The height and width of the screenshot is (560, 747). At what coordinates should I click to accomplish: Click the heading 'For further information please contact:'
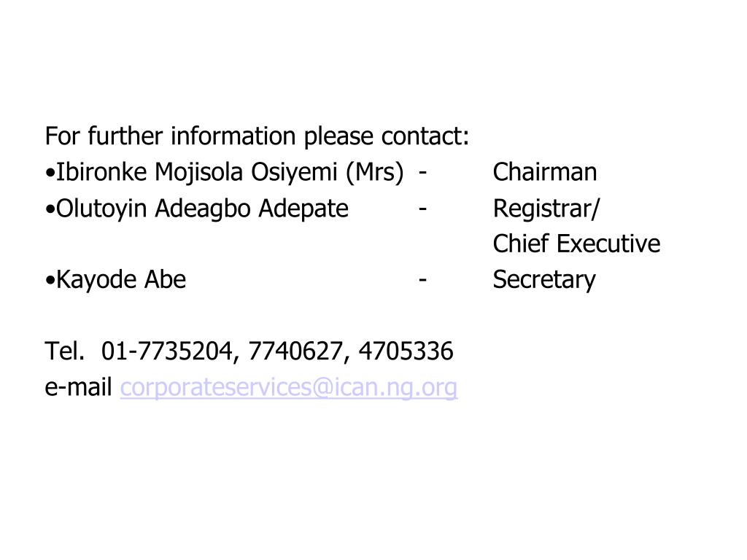click(258, 136)
